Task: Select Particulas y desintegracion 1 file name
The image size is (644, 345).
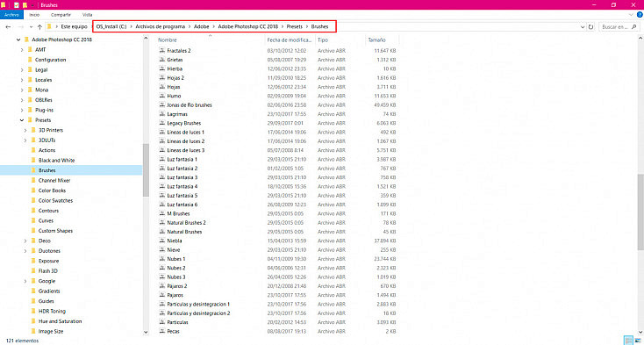Action: tap(198, 304)
